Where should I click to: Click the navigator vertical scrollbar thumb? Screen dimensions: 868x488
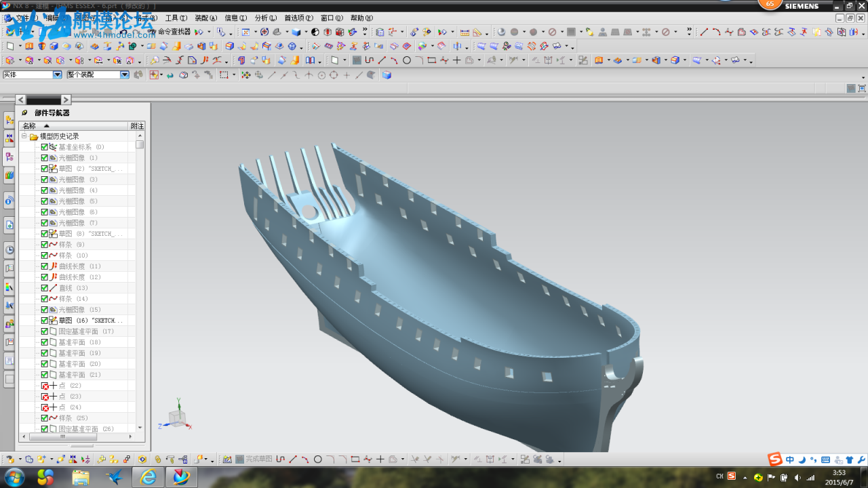coord(140,144)
